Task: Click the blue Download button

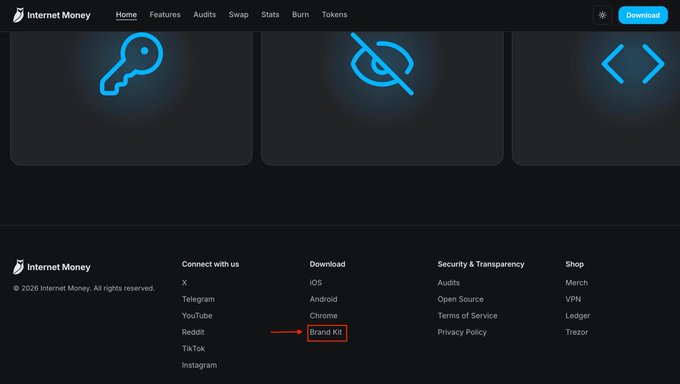Action: pos(643,15)
